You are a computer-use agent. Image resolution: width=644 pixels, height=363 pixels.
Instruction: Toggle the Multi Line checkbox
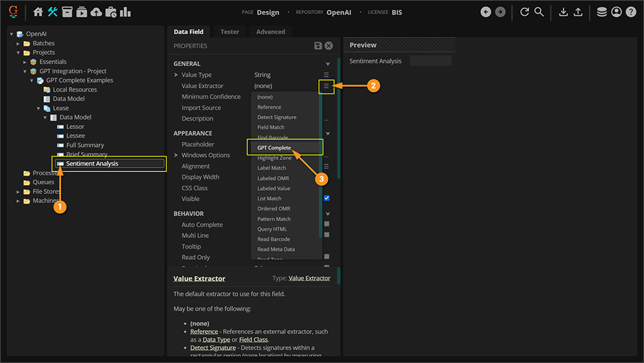pyautogui.click(x=327, y=235)
